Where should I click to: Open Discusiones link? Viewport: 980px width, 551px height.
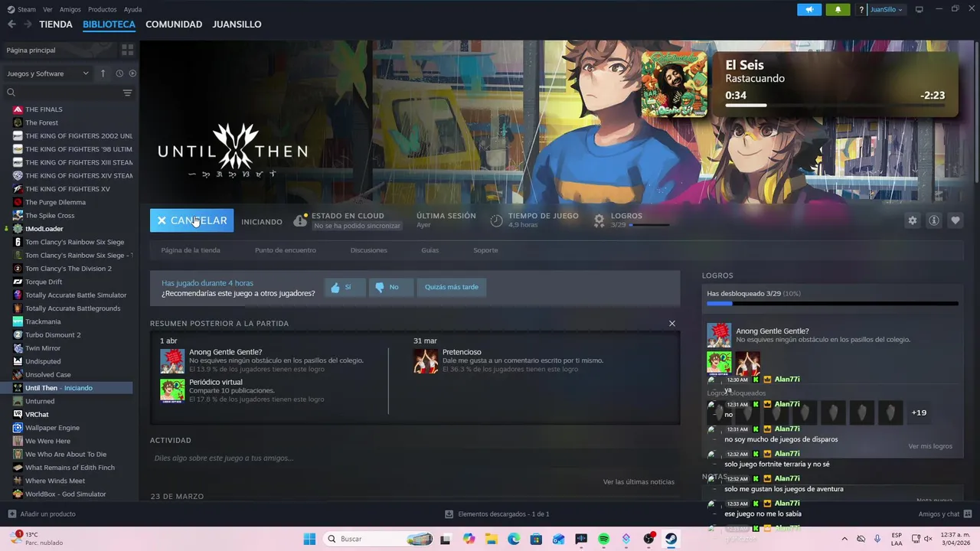pos(369,250)
